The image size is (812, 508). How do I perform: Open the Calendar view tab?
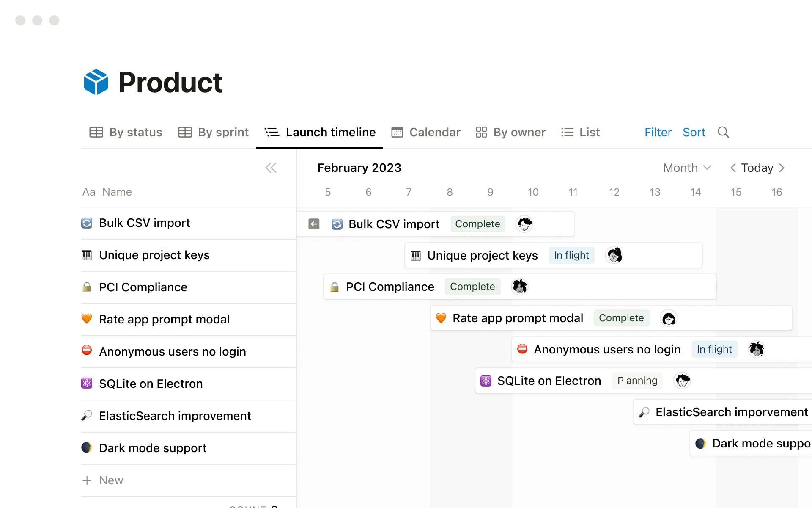[426, 133]
